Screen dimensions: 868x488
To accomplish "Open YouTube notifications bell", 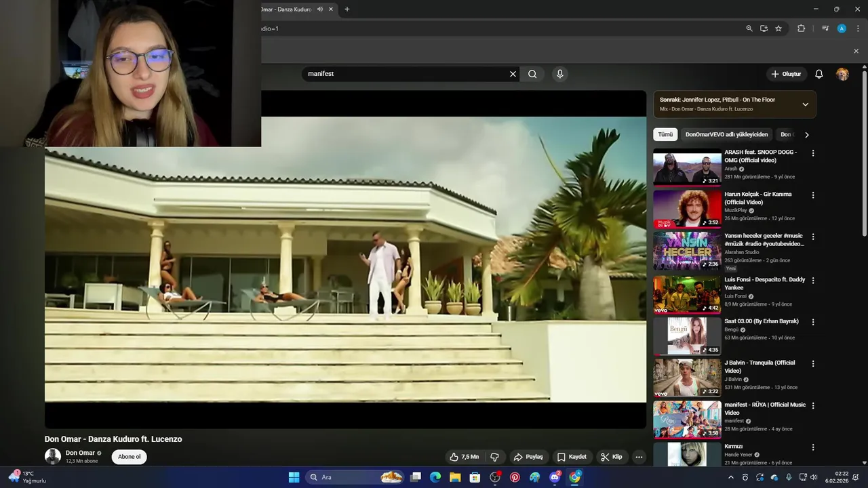I will pyautogui.click(x=818, y=74).
